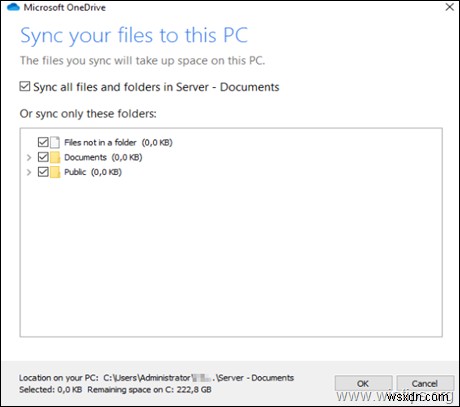Confirm with the OK button
Viewport: 460px width, 407px height.
[363, 383]
